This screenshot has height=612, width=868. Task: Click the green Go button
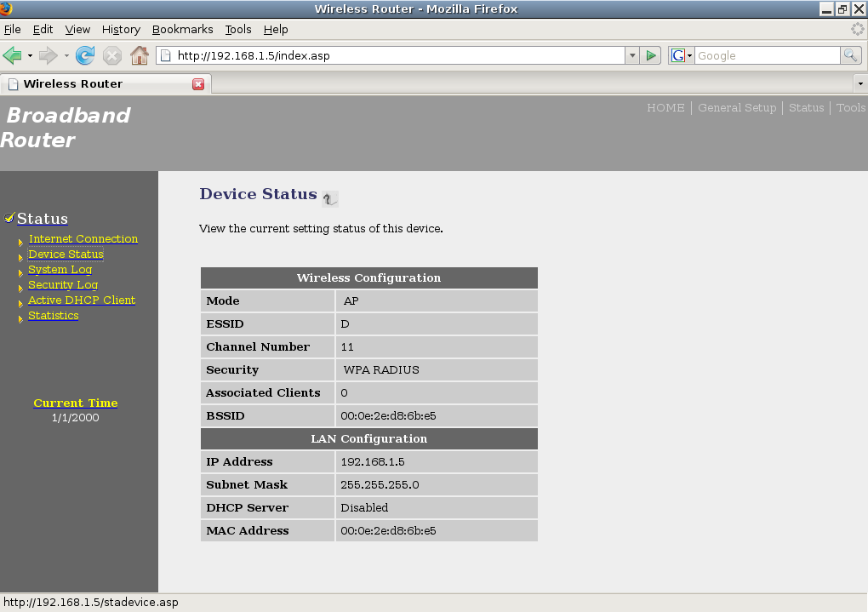click(650, 55)
